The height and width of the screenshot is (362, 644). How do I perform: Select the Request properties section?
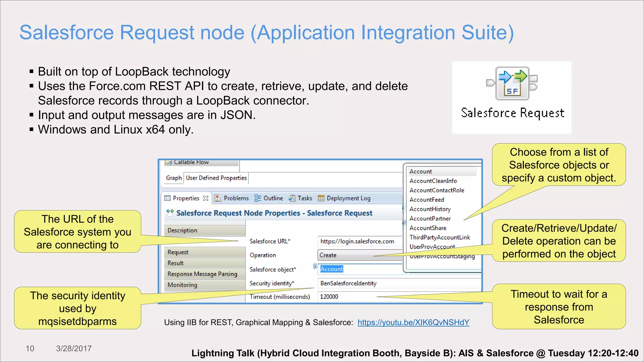tap(205, 252)
